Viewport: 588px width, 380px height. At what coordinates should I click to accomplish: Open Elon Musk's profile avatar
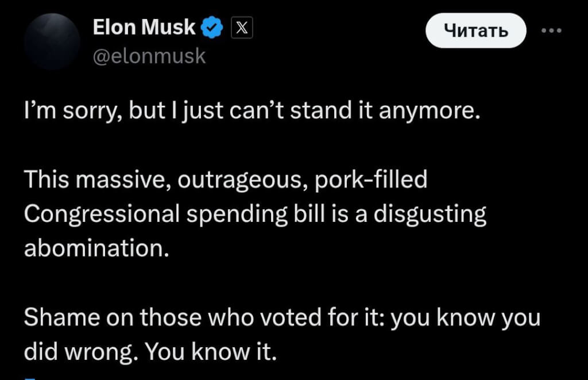(x=53, y=42)
